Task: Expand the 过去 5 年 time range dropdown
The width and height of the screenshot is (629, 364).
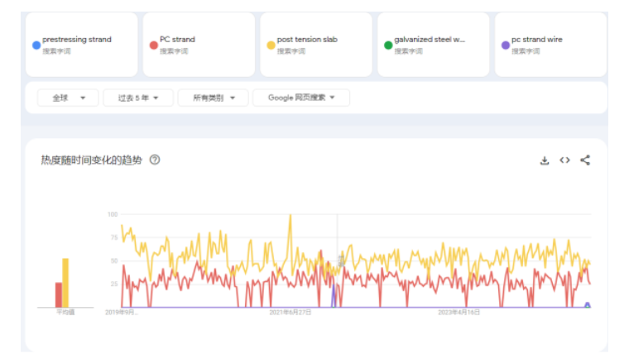Action: pos(138,98)
